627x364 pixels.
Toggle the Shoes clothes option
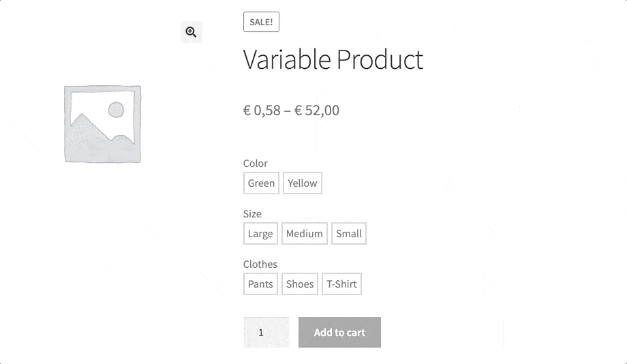click(300, 284)
